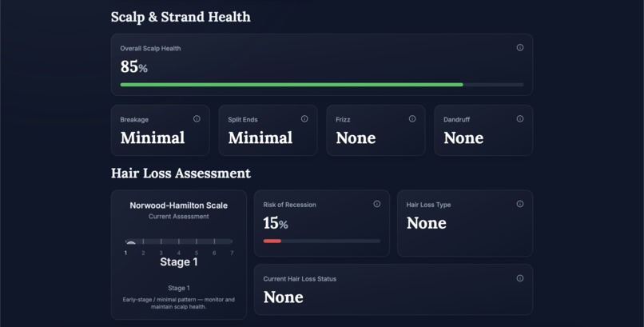This screenshot has height=327, width=644.
Task: Click the Overall Scalp Health label
Action: [150, 49]
